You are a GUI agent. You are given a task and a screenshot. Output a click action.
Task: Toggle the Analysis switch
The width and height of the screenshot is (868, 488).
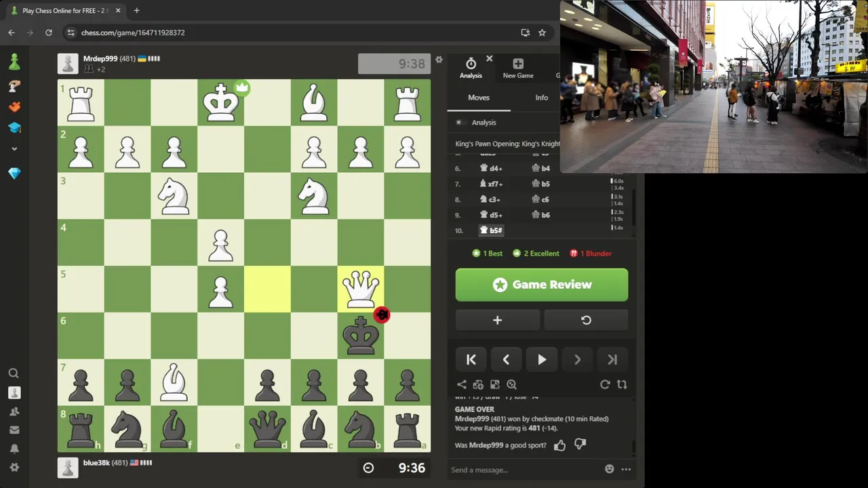point(458,123)
